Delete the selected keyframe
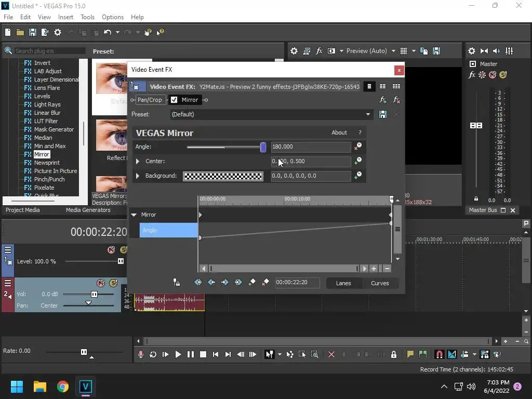This screenshot has height=399, width=532. point(265,282)
